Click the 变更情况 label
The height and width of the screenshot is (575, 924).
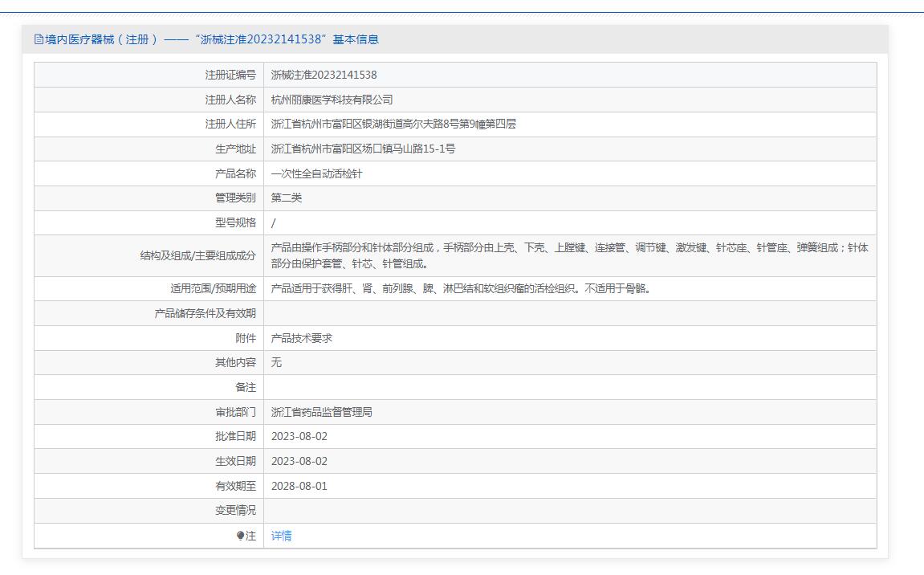coord(236,510)
